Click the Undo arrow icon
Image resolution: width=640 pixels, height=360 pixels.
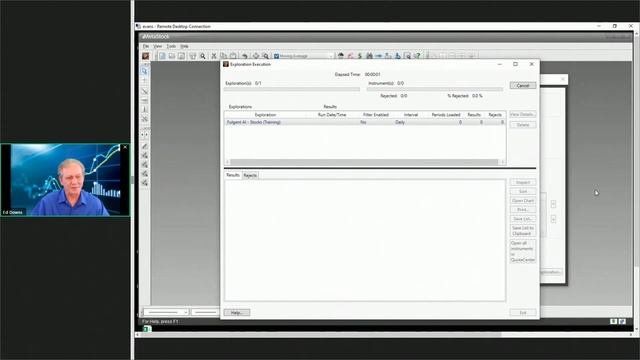(x=244, y=56)
